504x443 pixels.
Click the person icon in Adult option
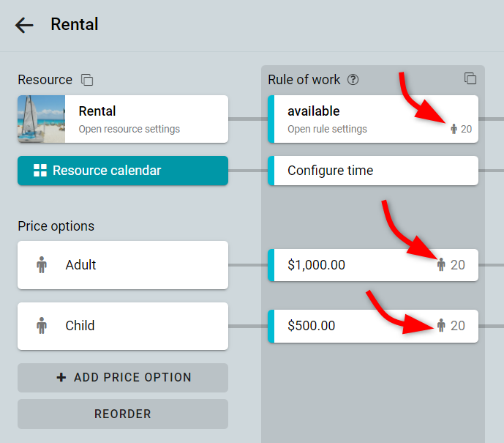[42, 265]
